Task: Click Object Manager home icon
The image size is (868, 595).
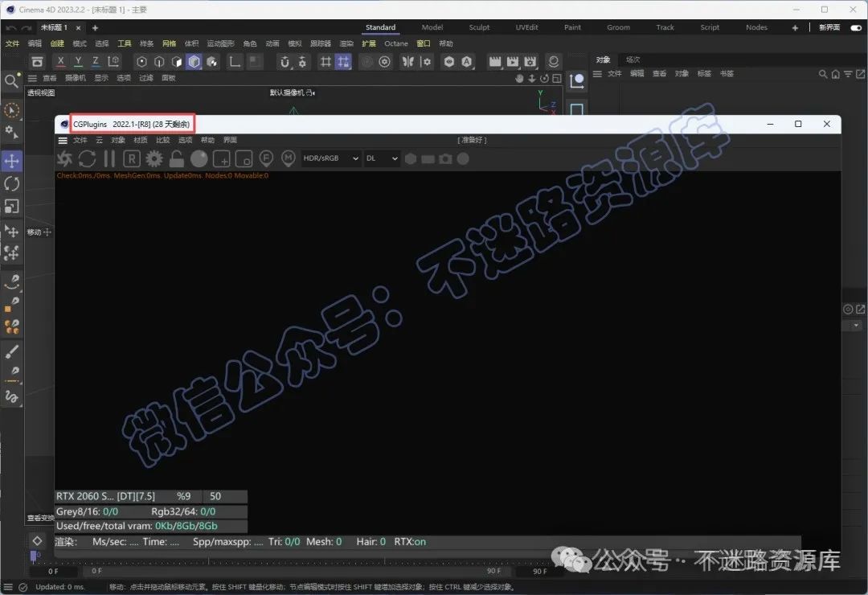Action: point(835,74)
